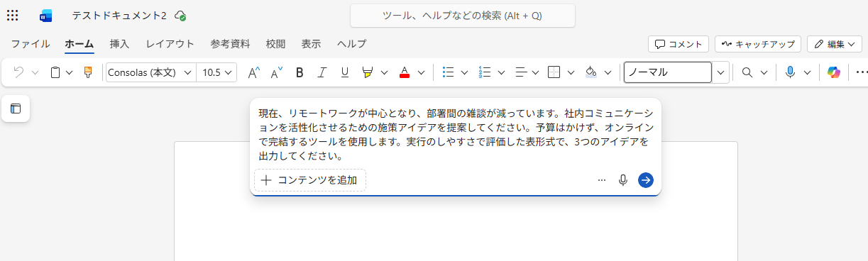Decrease the font size
The height and width of the screenshot is (261, 868).
(x=276, y=72)
